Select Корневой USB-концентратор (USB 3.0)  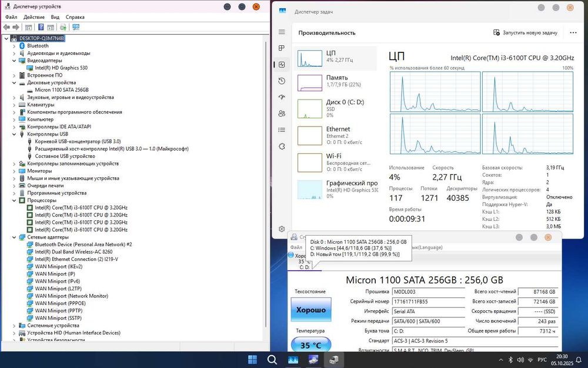coord(78,141)
